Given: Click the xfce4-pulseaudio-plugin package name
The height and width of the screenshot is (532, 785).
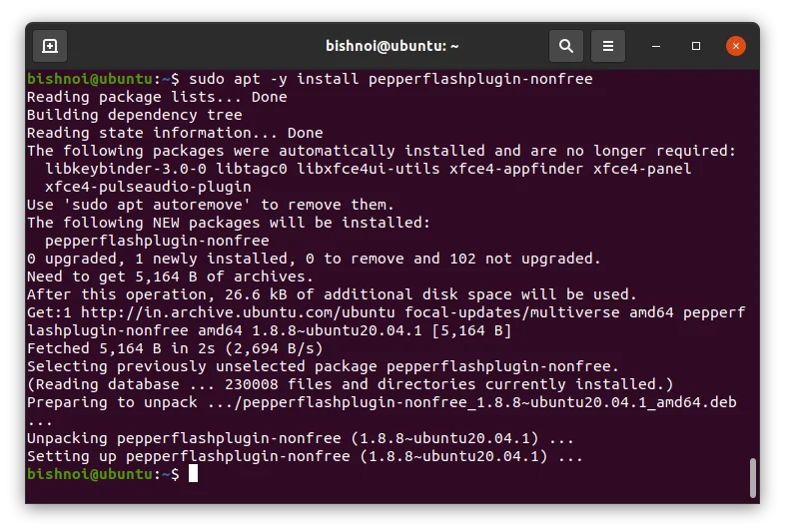Looking at the screenshot, I should 148,187.
